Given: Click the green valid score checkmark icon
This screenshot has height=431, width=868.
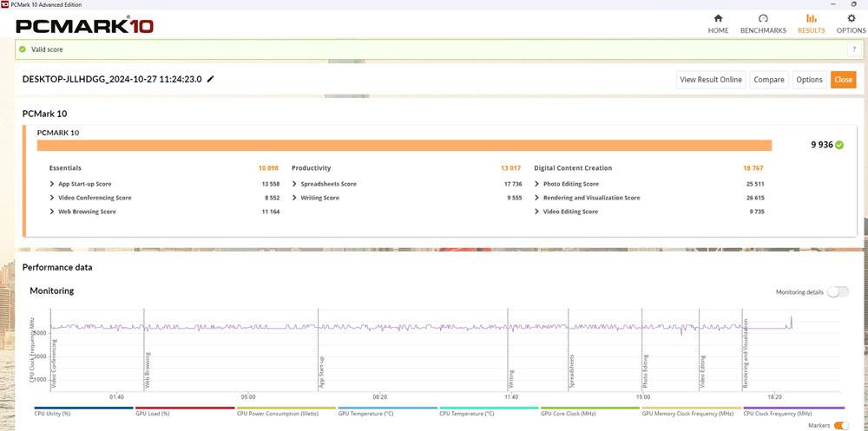Looking at the screenshot, I should [23, 49].
